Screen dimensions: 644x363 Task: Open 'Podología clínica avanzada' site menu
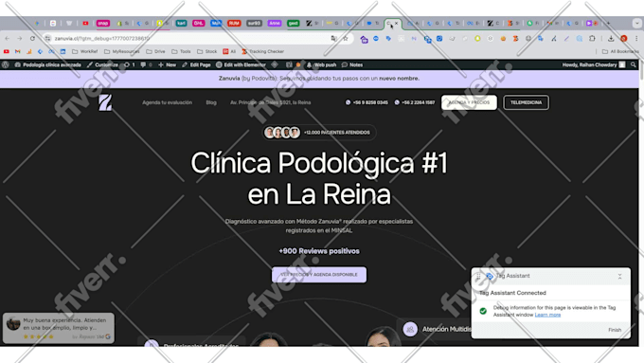47,64
